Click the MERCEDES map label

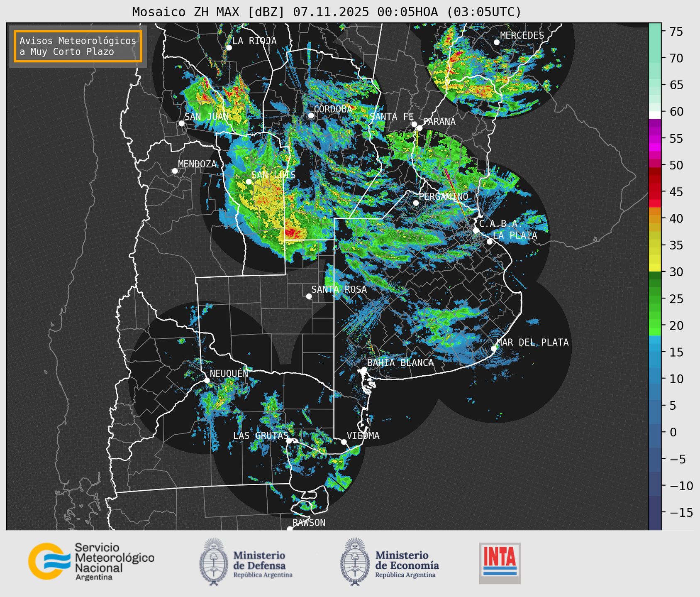click(522, 36)
